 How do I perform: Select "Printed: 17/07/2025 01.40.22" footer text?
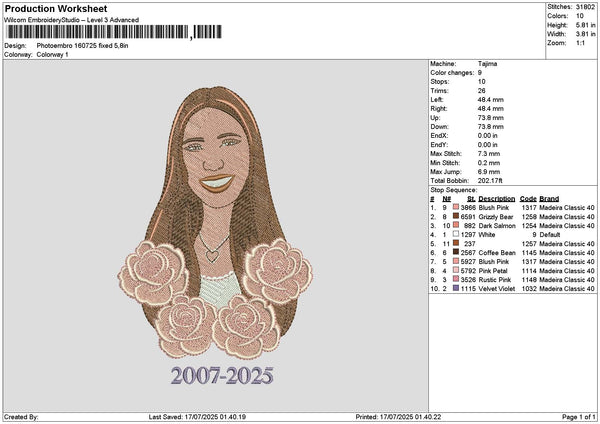pos(398,417)
